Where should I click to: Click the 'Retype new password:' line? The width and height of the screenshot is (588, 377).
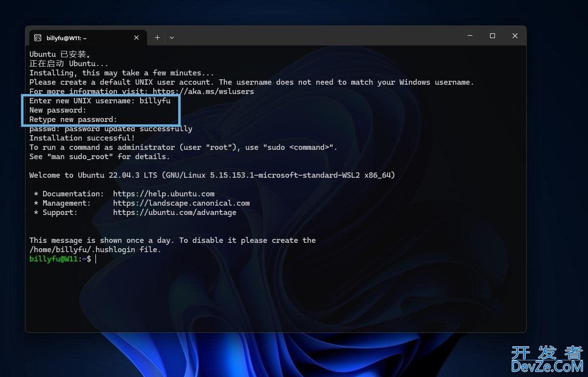pos(73,119)
